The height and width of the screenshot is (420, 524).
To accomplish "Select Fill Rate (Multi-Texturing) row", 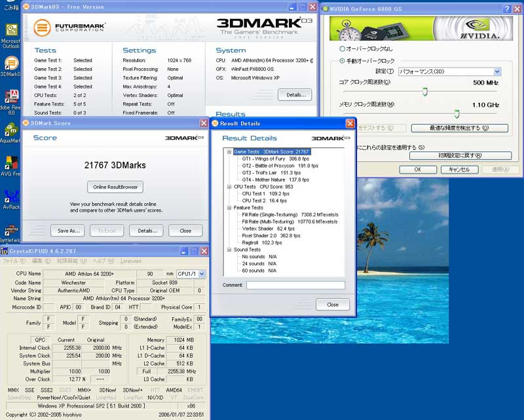I will [290, 221].
